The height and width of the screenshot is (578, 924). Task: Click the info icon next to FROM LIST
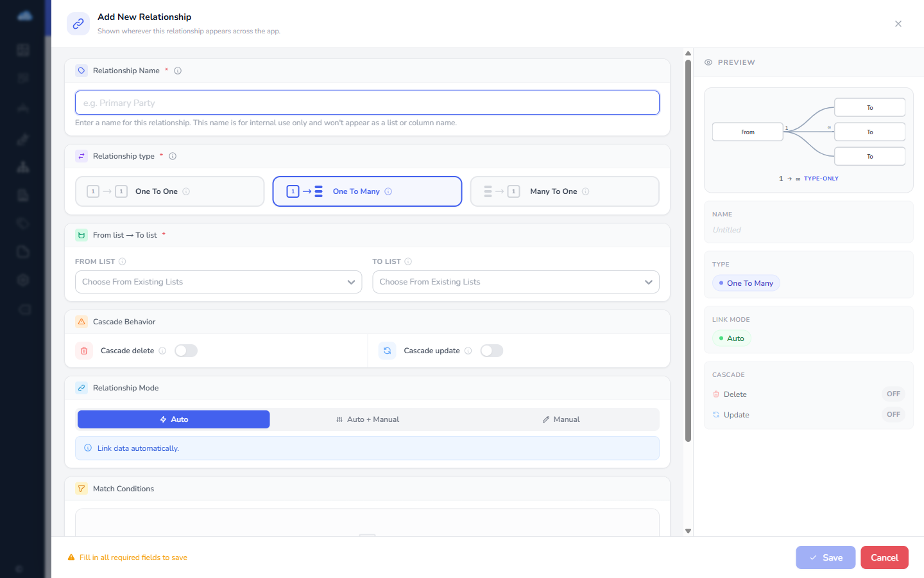pyautogui.click(x=123, y=261)
